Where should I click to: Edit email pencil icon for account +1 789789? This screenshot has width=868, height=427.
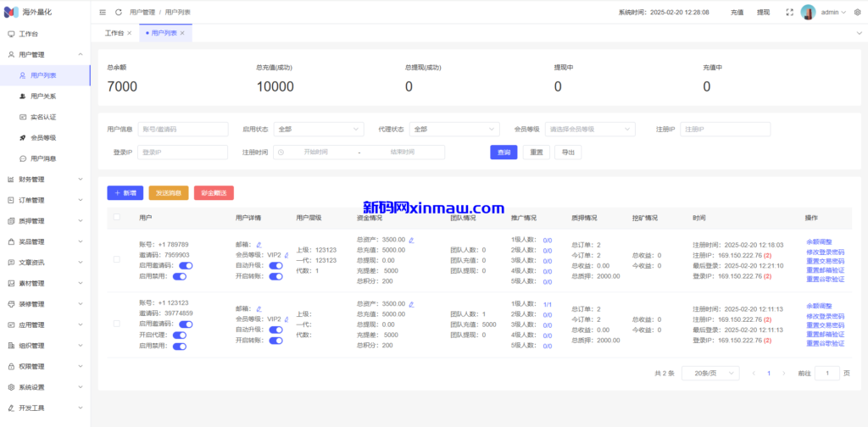pos(259,245)
